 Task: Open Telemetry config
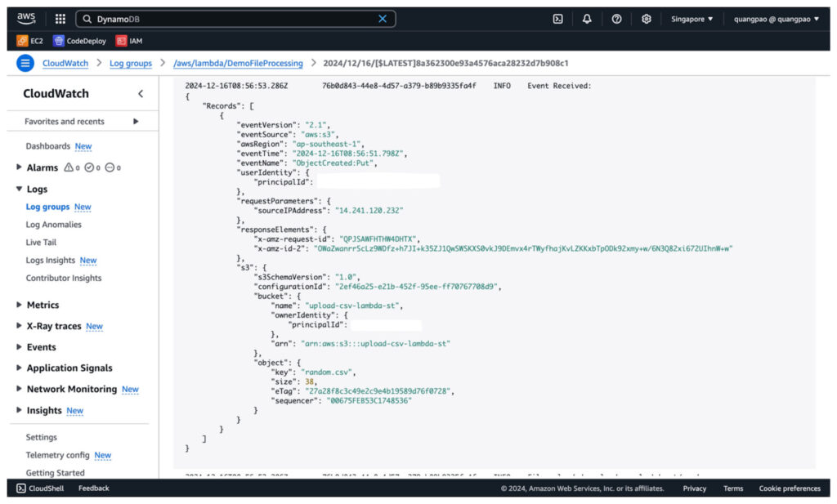[x=57, y=455]
